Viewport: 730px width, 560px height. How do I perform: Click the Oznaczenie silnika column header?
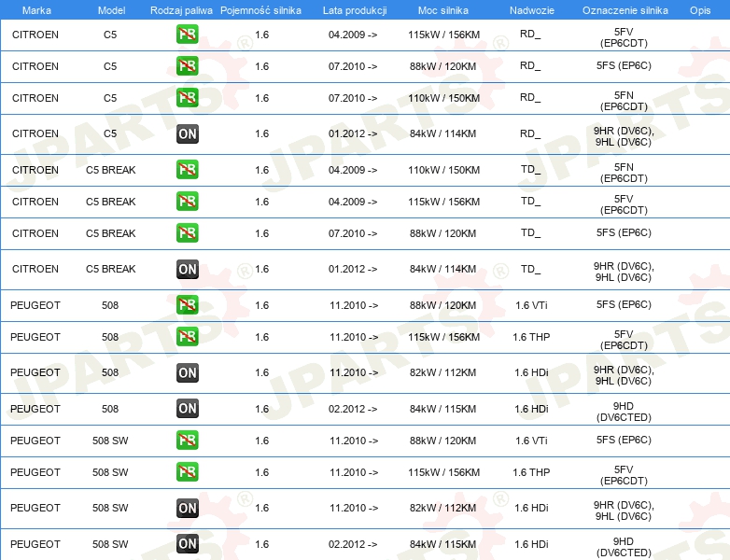point(625,10)
